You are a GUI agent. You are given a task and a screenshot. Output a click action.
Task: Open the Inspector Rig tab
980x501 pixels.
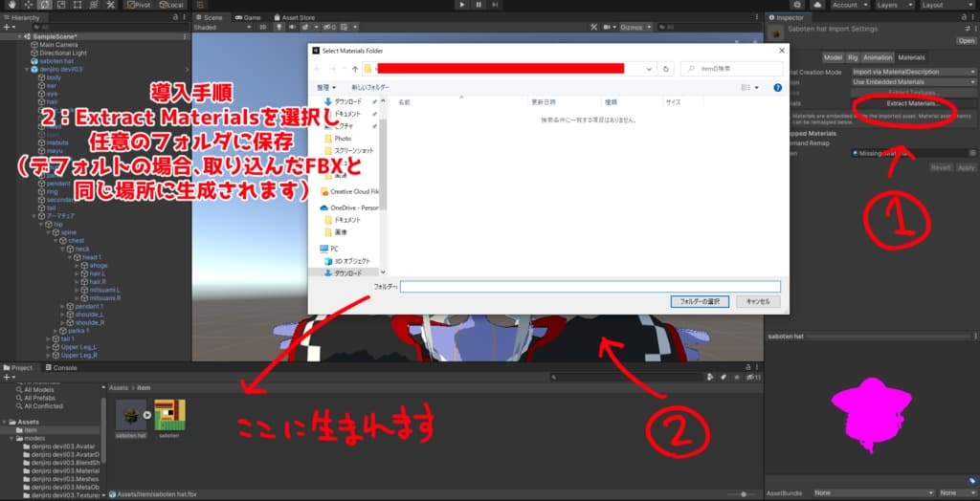(853, 57)
